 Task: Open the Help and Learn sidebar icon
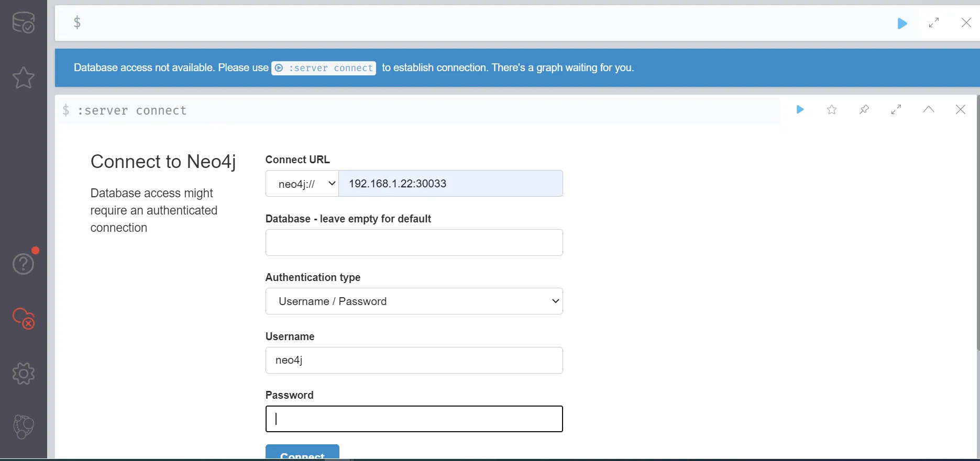[x=24, y=263]
